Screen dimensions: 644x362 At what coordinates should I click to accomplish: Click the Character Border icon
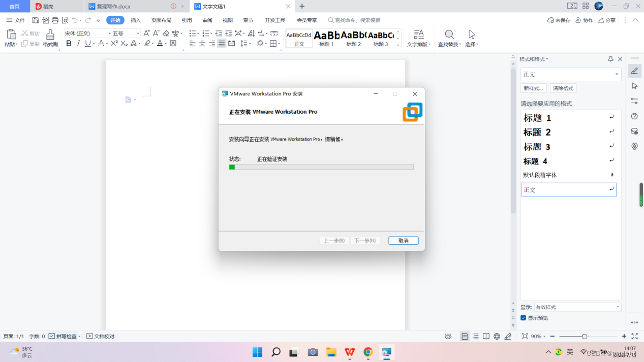tap(173, 44)
